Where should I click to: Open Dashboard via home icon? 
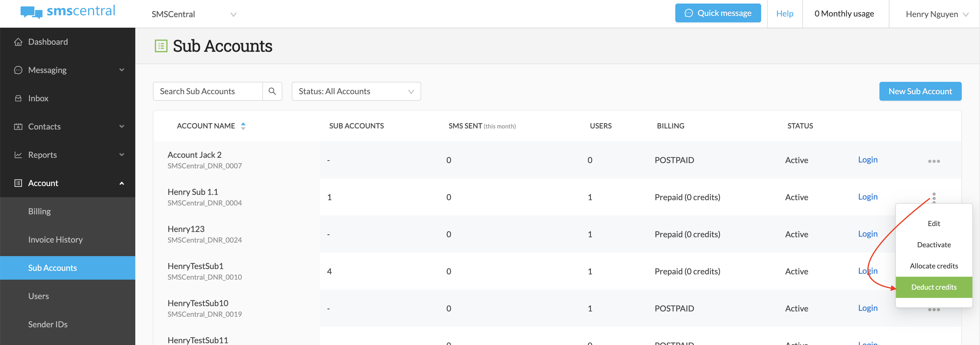18,42
